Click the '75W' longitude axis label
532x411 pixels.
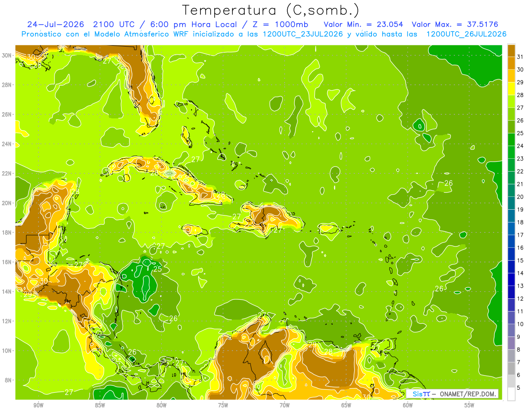point(223,405)
